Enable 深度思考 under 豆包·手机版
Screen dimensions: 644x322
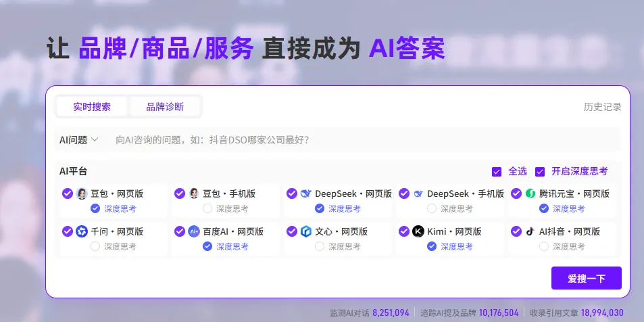tap(207, 208)
